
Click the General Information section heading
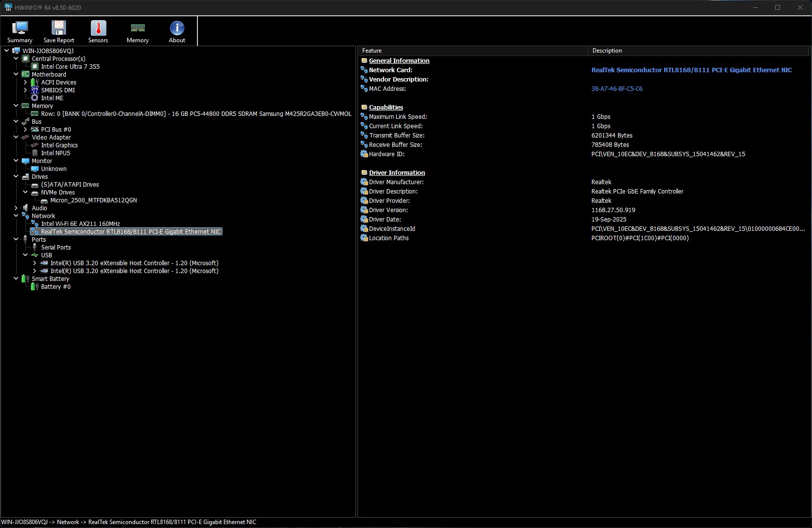tap(399, 61)
